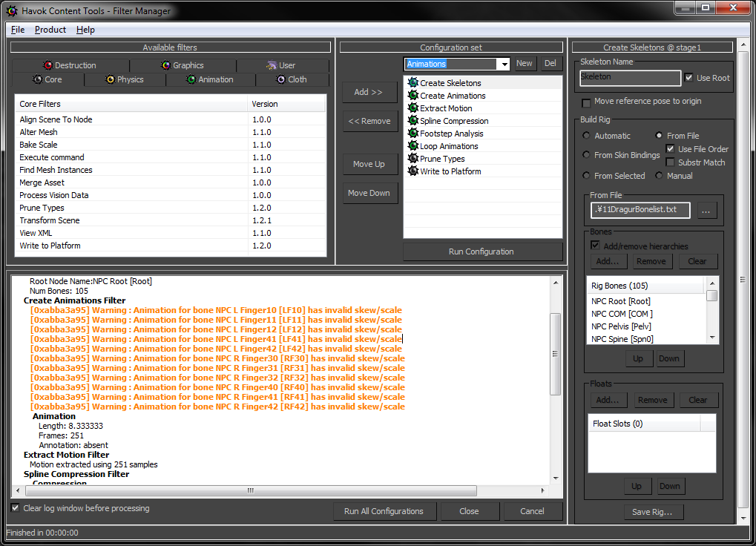
Task: Click the << Remove button
Action: (369, 121)
